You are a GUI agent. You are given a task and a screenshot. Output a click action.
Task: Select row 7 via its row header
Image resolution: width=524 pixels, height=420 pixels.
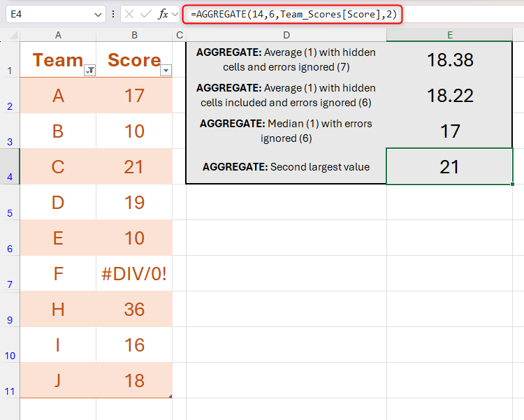pos(10,284)
